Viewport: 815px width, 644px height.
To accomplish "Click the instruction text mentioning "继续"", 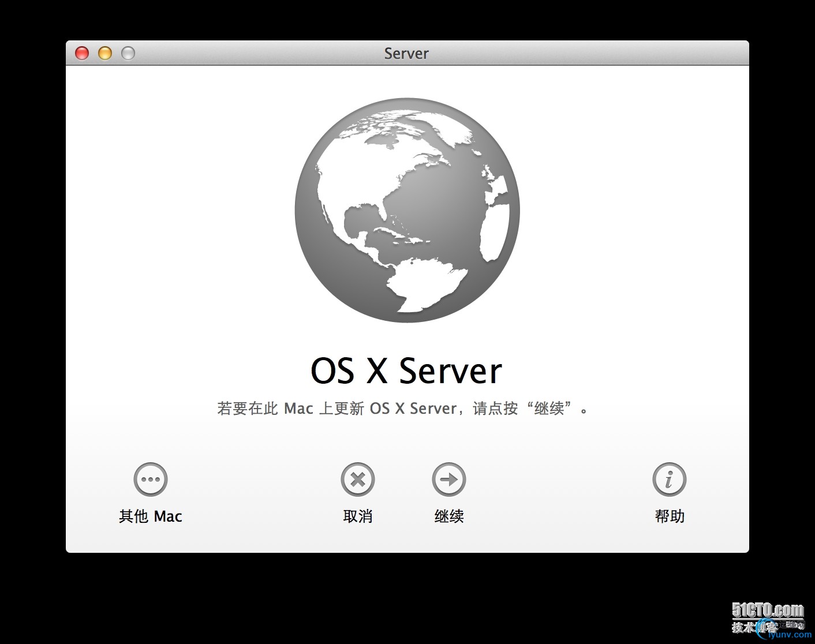I will coord(403,409).
